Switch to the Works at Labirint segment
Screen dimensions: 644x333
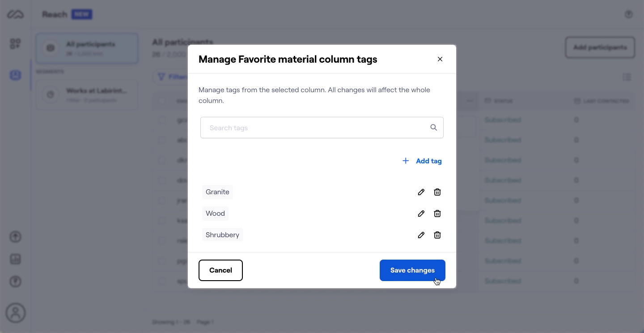tap(87, 94)
